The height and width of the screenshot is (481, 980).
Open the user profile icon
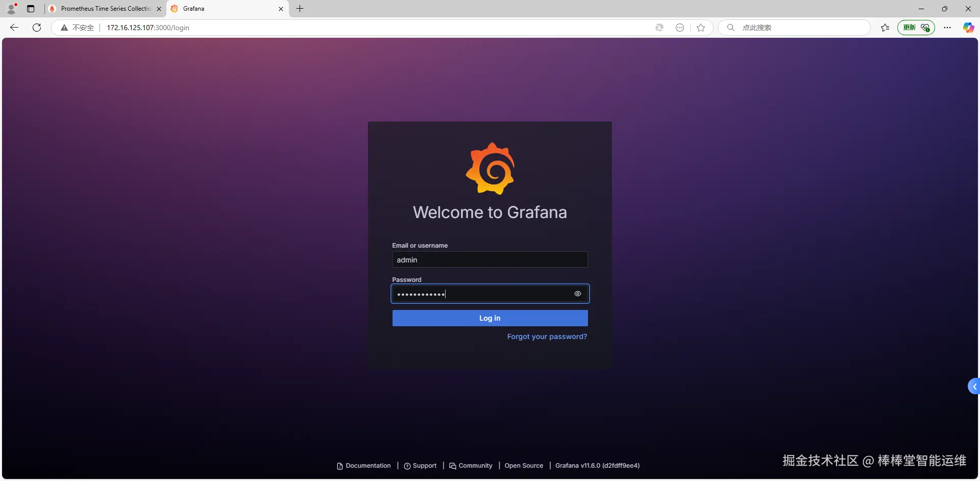(11, 9)
